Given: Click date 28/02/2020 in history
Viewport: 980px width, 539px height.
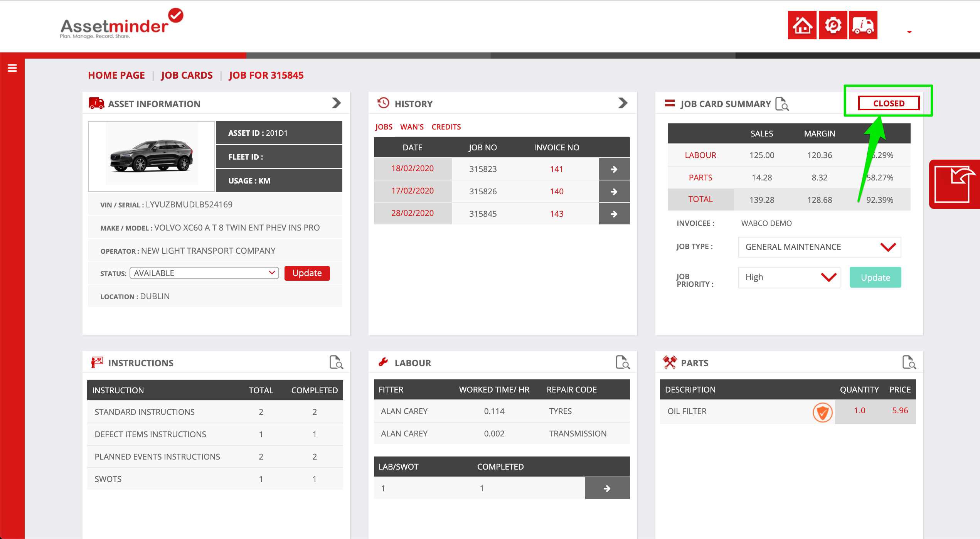Looking at the screenshot, I should [413, 213].
